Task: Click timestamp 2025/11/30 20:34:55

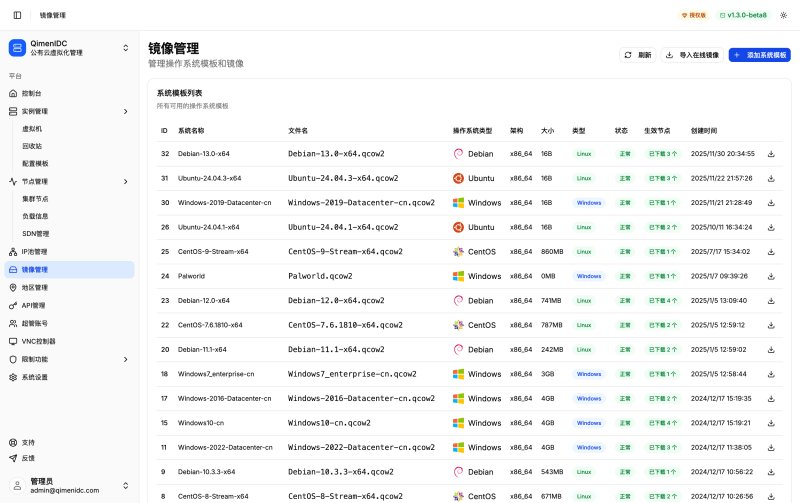Action: pos(722,154)
